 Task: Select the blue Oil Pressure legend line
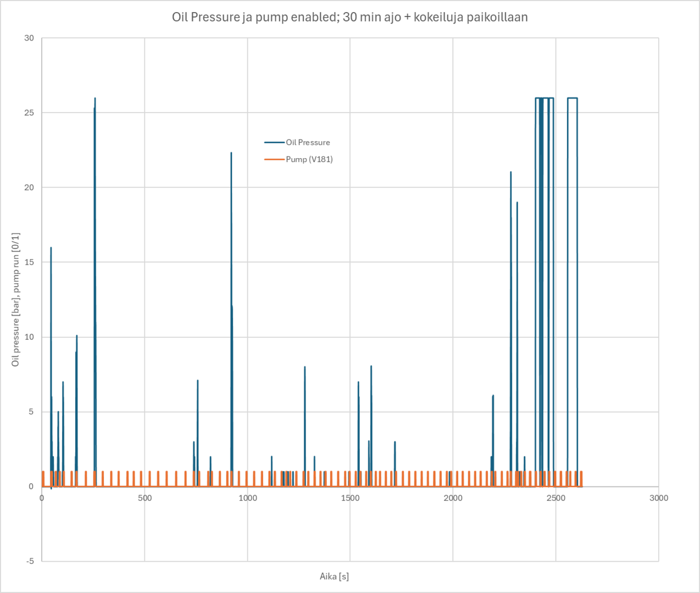tap(274, 142)
